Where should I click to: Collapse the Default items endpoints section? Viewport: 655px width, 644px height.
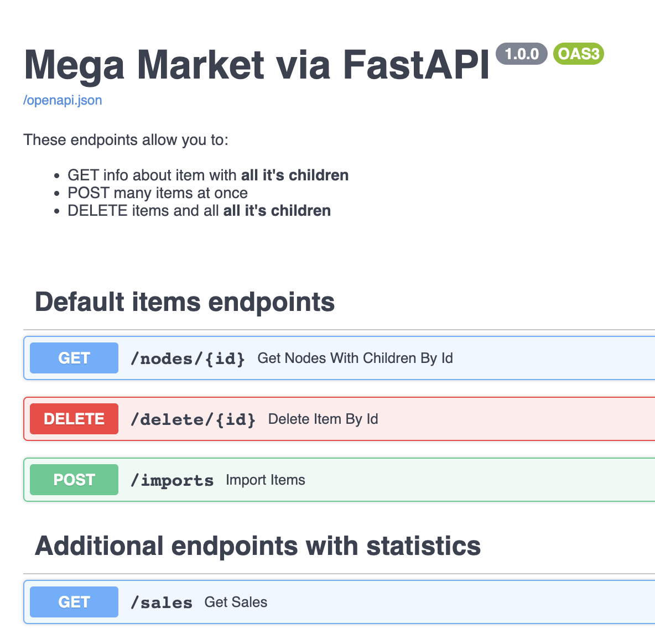185,302
